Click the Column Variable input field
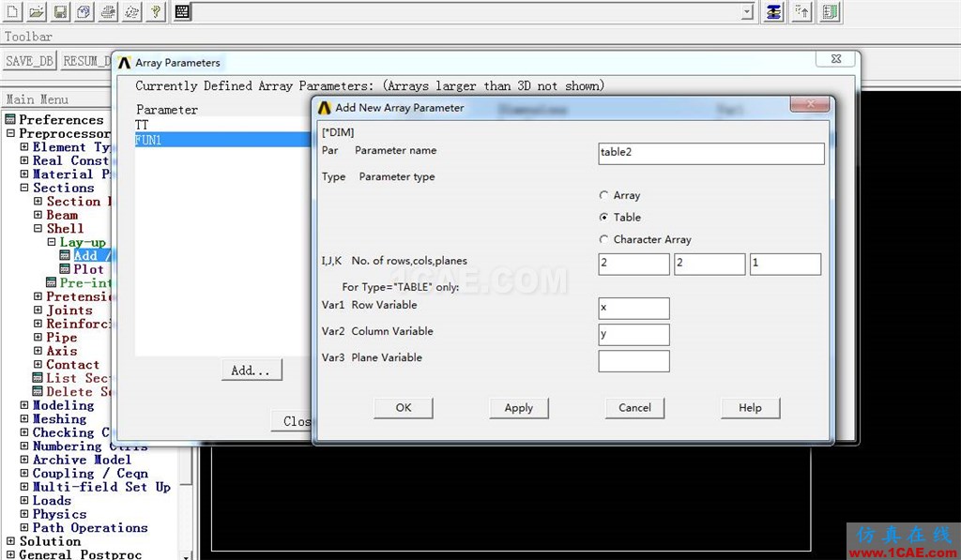This screenshot has height=560, width=961. (633, 335)
